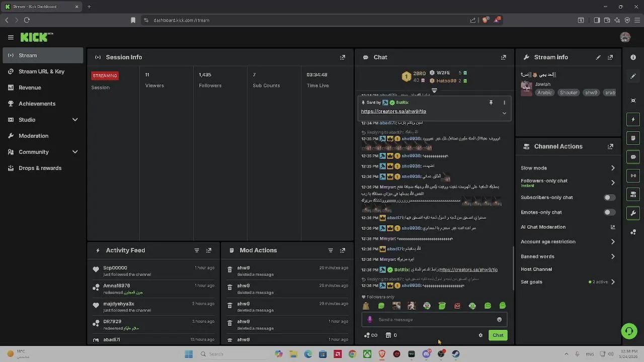Viewport: 644px width, 362px height.
Task: Open Banned words settings
Action: click(568, 256)
